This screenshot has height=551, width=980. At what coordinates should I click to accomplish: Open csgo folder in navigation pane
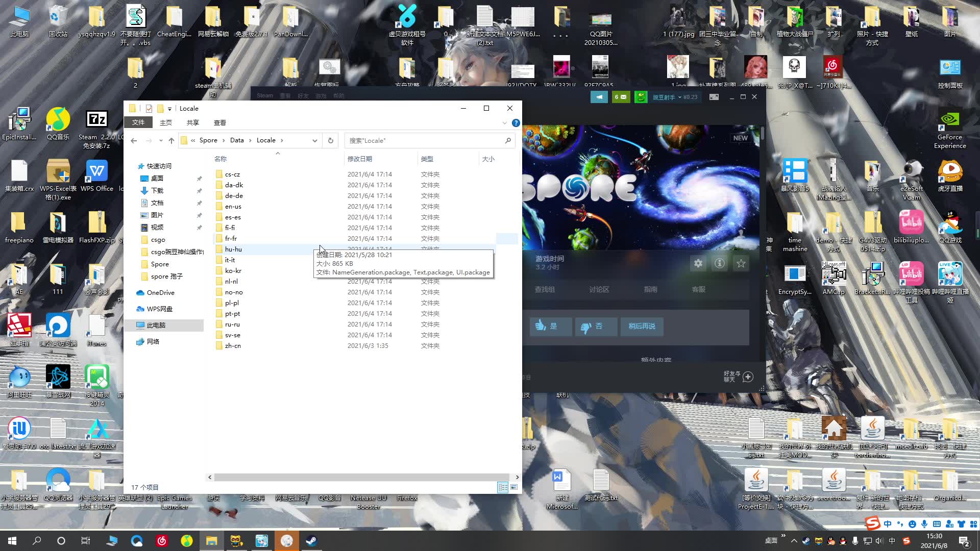[158, 239]
